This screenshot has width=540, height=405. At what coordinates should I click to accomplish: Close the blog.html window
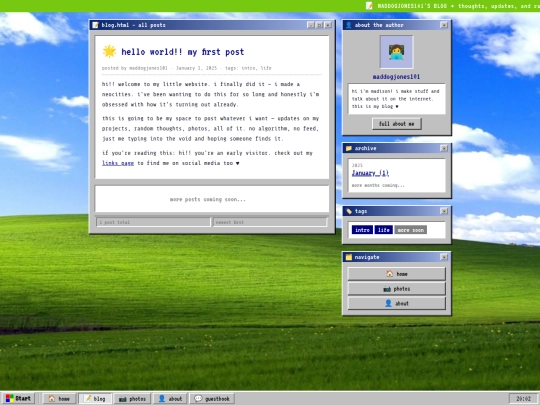point(328,25)
